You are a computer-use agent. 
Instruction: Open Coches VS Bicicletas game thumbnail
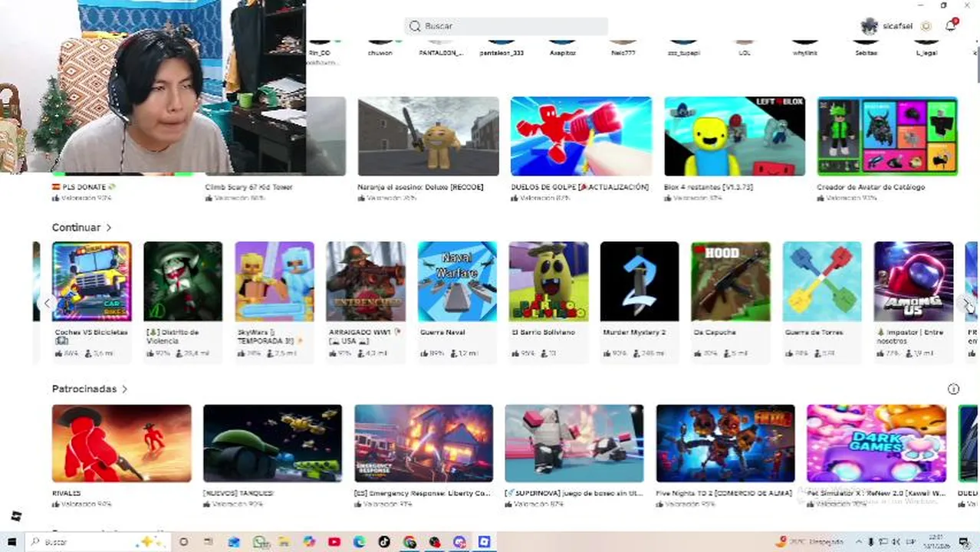[x=91, y=281]
